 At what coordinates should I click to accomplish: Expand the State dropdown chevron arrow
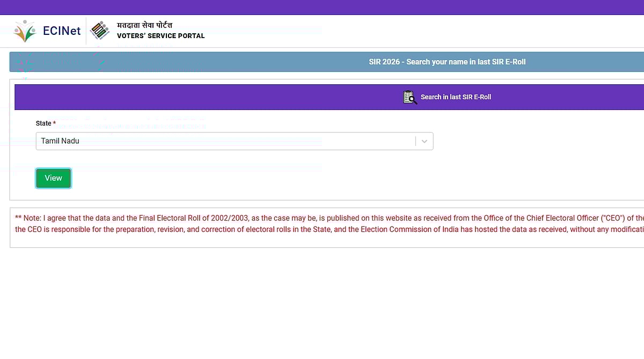pos(424,141)
